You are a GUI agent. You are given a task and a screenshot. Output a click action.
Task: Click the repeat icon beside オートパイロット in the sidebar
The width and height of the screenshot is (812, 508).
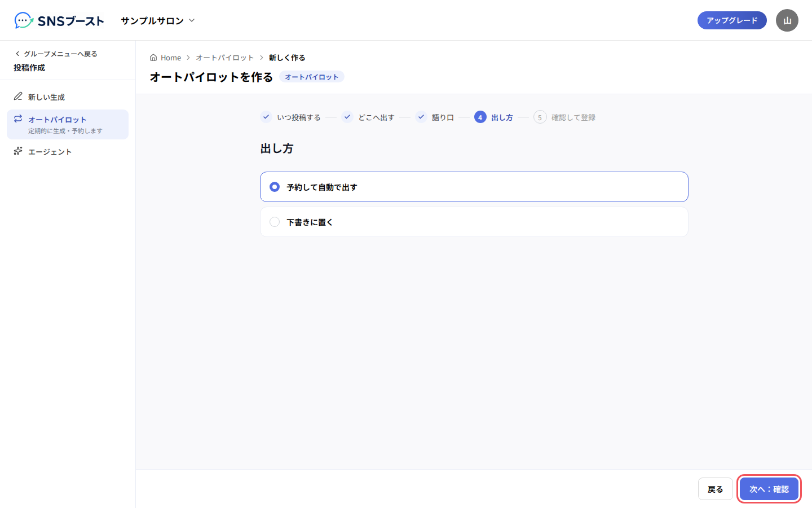click(x=18, y=119)
